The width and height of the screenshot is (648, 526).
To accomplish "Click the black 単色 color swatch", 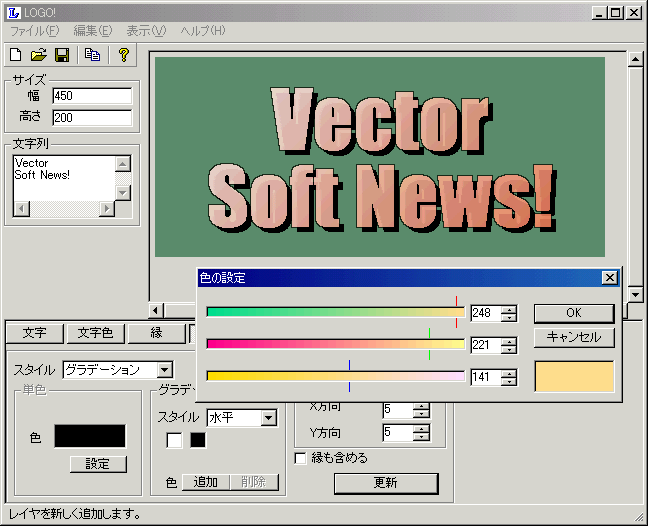I will click(90, 436).
